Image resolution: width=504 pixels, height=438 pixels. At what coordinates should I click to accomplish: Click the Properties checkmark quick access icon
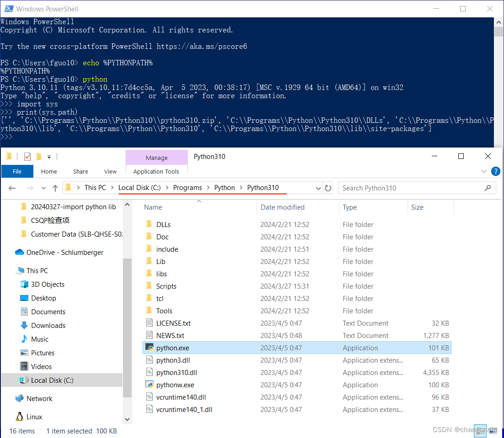27,157
